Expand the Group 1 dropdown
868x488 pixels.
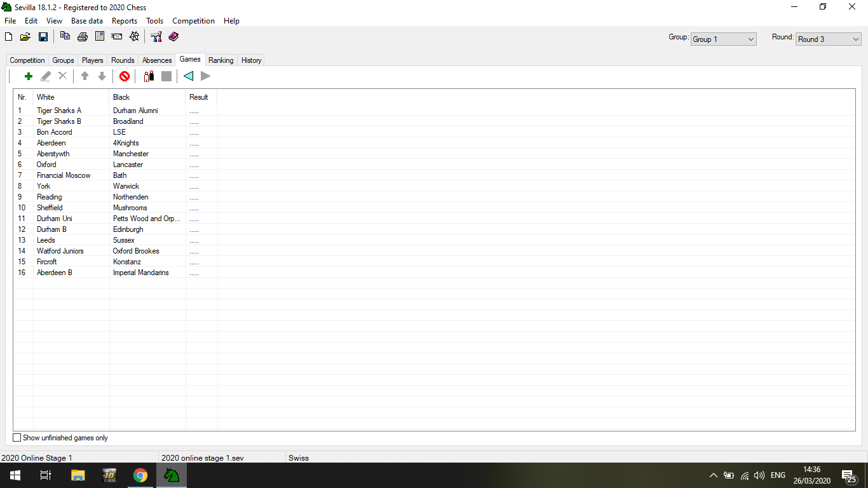coord(724,39)
